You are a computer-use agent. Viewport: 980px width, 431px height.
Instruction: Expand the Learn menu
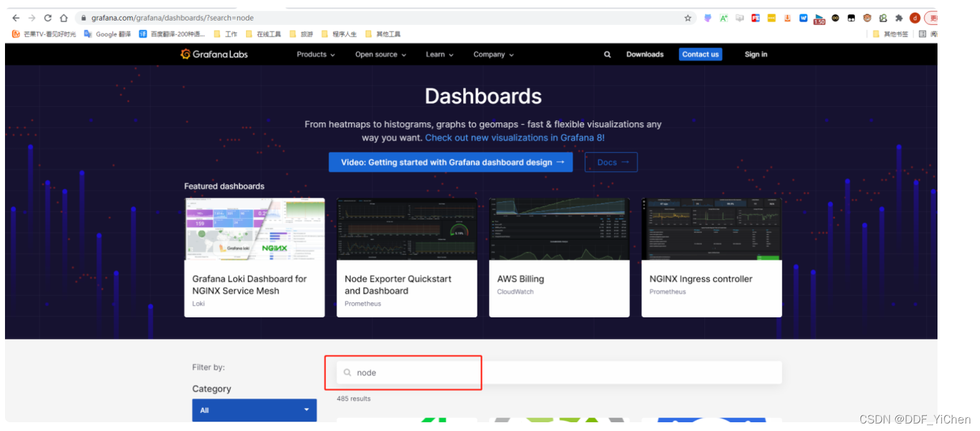click(x=440, y=54)
